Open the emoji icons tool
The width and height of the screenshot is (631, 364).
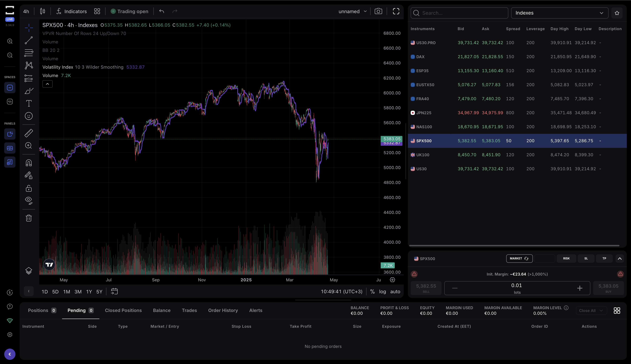[x=29, y=116]
